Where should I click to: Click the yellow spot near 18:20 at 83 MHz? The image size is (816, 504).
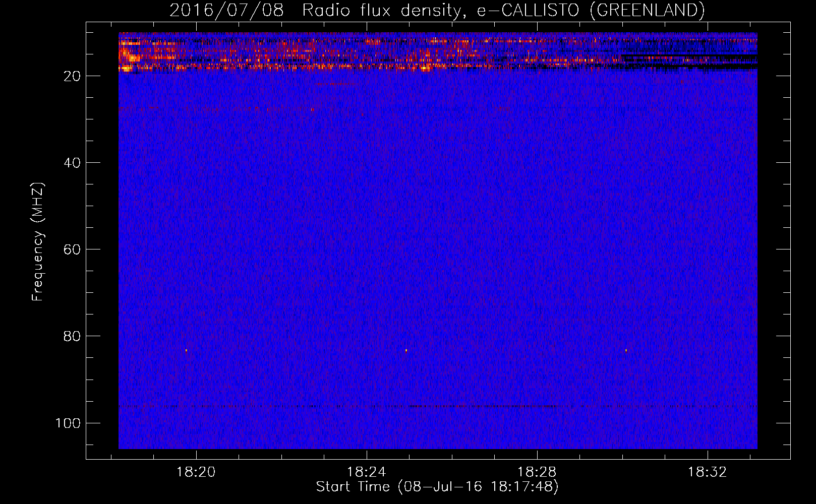tap(186, 350)
